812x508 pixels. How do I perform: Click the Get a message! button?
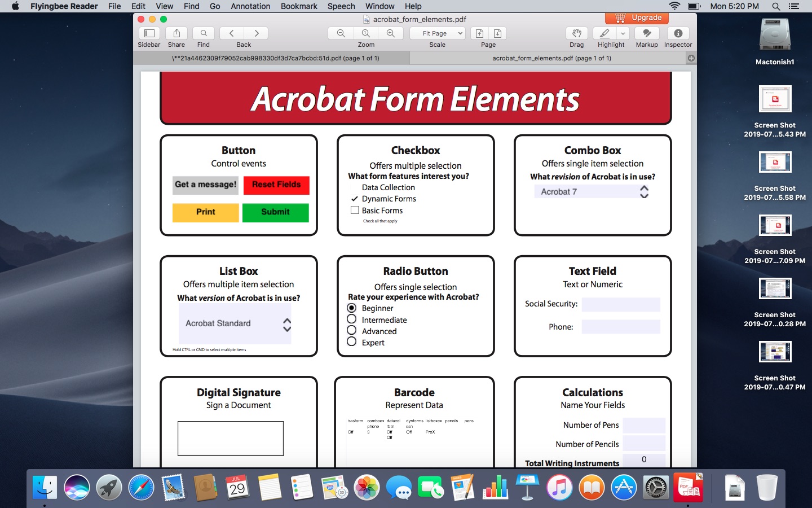point(205,185)
